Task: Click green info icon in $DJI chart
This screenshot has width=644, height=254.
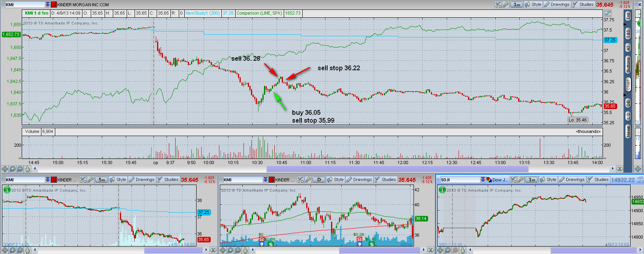Action: (x=442, y=190)
